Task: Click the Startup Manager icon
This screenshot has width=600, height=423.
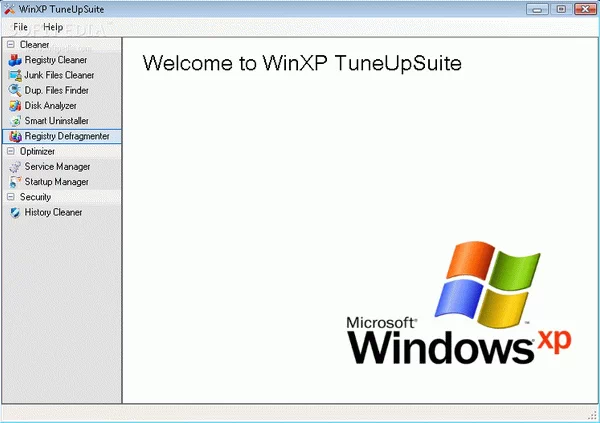Action: [x=15, y=182]
